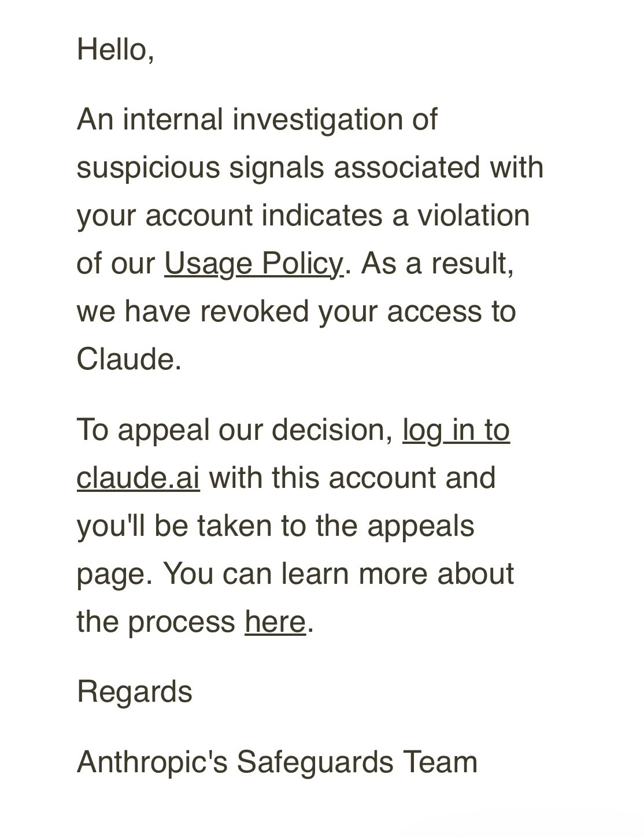Click the line 'page. You can learn more about'
644x837 pixels.
(295, 574)
